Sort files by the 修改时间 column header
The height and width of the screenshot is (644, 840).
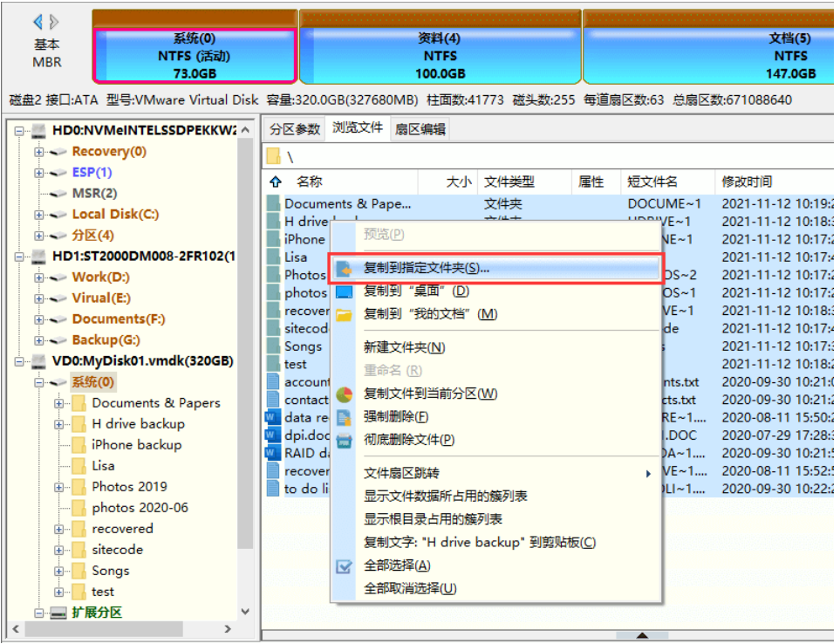coord(775,182)
